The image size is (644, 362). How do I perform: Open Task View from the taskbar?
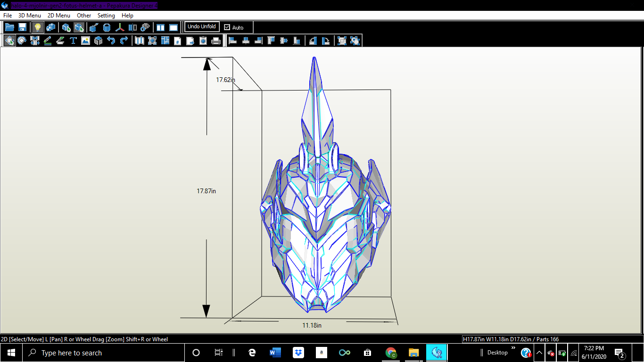click(x=218, y=353)
